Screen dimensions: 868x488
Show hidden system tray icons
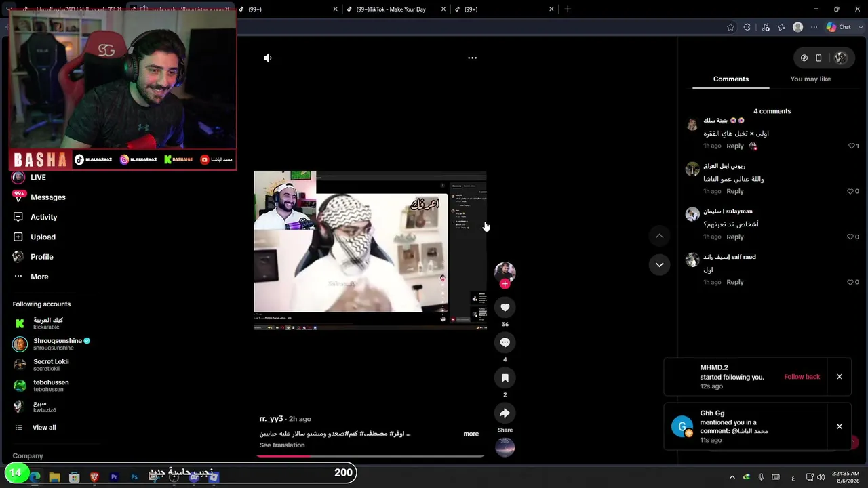tap(732, 477)
